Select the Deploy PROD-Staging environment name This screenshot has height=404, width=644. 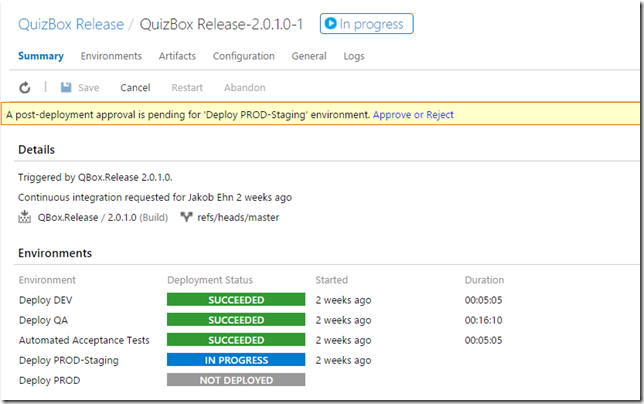(69, 360)
